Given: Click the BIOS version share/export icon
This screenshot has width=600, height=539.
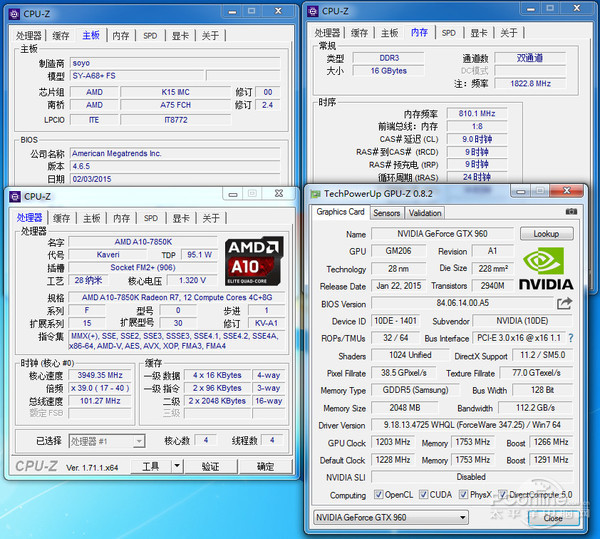Looking at the screenshot, I should click(565, 304).
